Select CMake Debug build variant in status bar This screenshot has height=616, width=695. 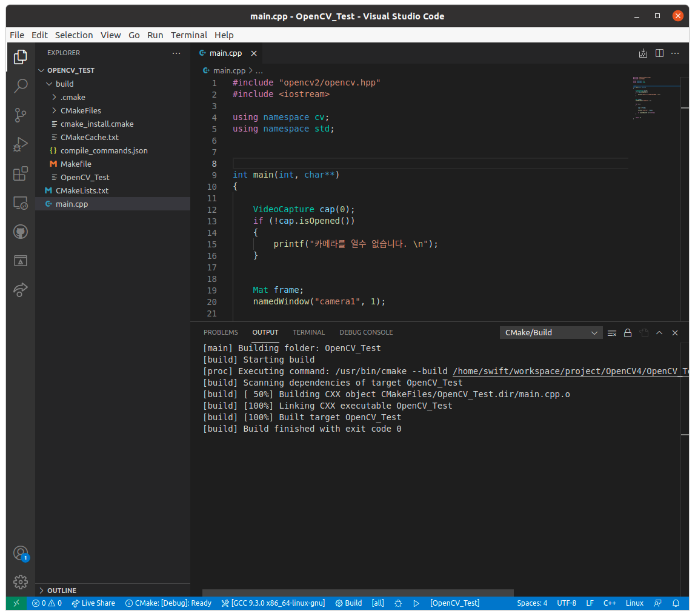(168, 603)
